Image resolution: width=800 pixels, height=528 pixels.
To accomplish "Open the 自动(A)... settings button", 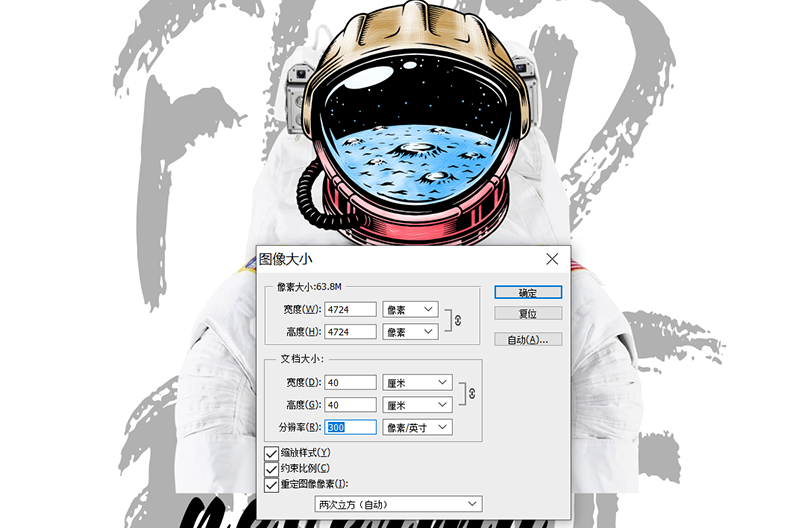I will tap(528, 339).
